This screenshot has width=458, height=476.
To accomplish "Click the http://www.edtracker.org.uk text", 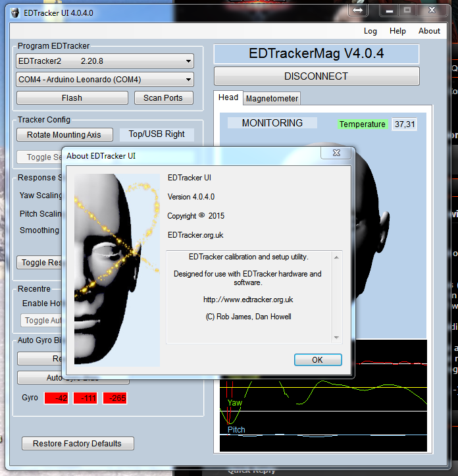I will (x=248, y=300).
